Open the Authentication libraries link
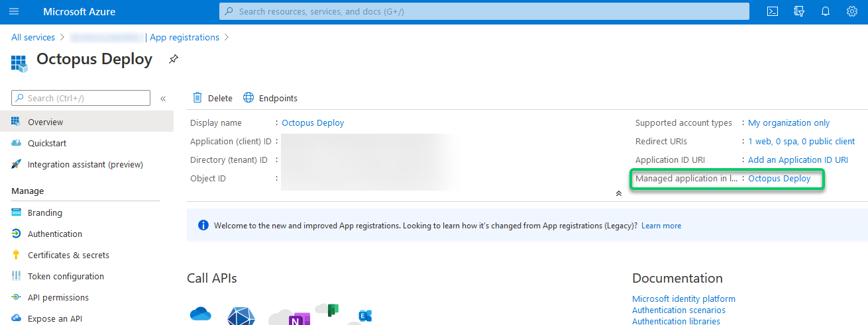The height and width of the screenshot is (325, 868). click(676, 321)
